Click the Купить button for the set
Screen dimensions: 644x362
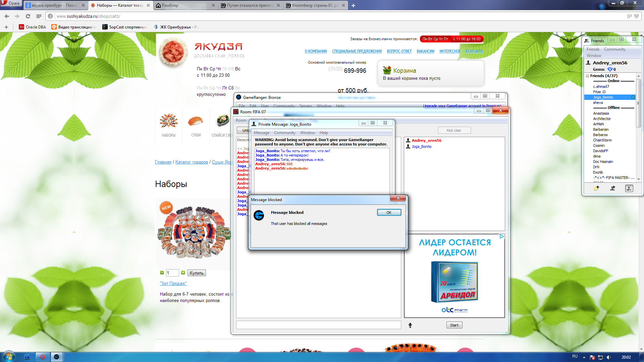(x=197, y=273)
